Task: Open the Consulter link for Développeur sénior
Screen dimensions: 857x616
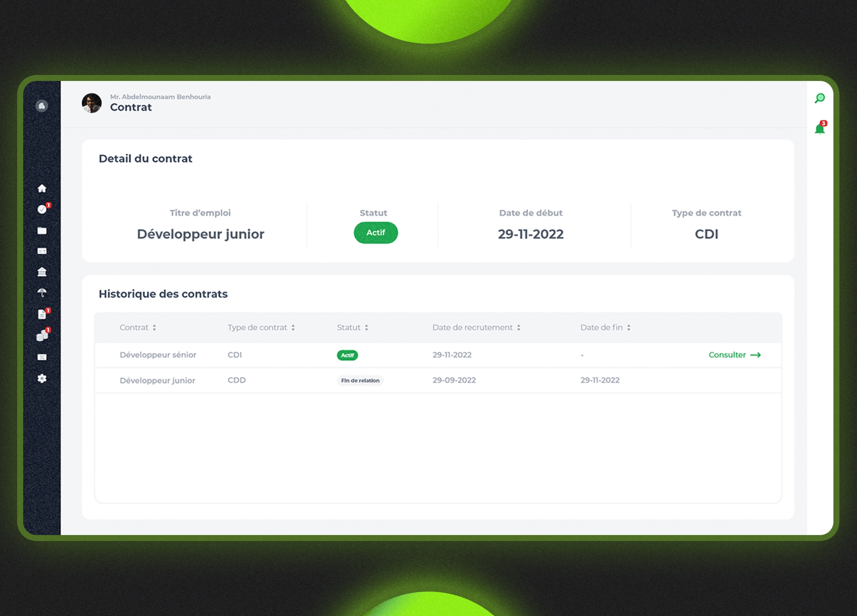Action: [734, 355]
